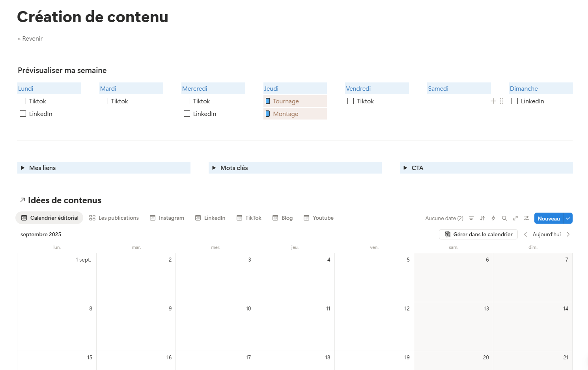Click the « Revenir link
Image resolution: width=588 pixels, height=370 pixels.
coord(30,39)
